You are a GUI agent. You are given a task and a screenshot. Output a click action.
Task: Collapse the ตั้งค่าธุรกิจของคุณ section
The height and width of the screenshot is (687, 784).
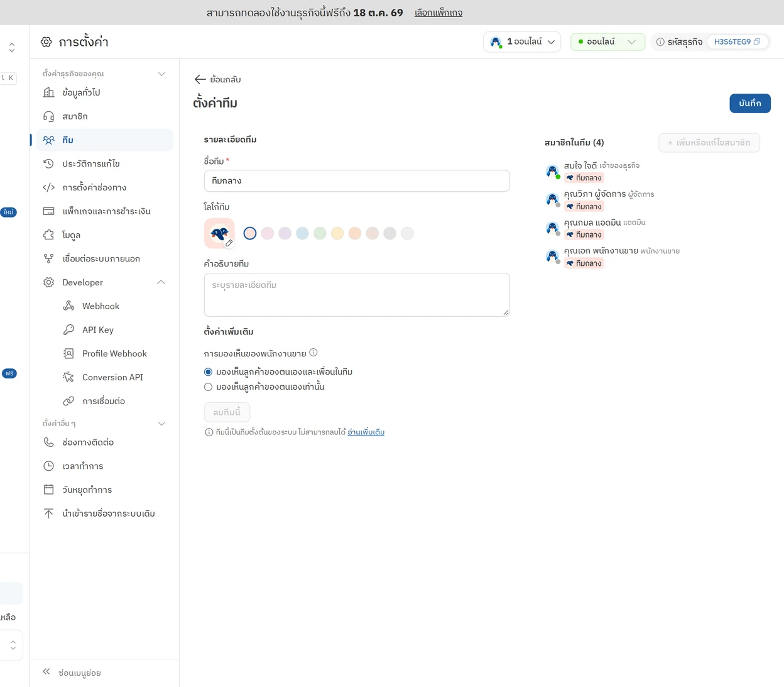tap(161, 74)
